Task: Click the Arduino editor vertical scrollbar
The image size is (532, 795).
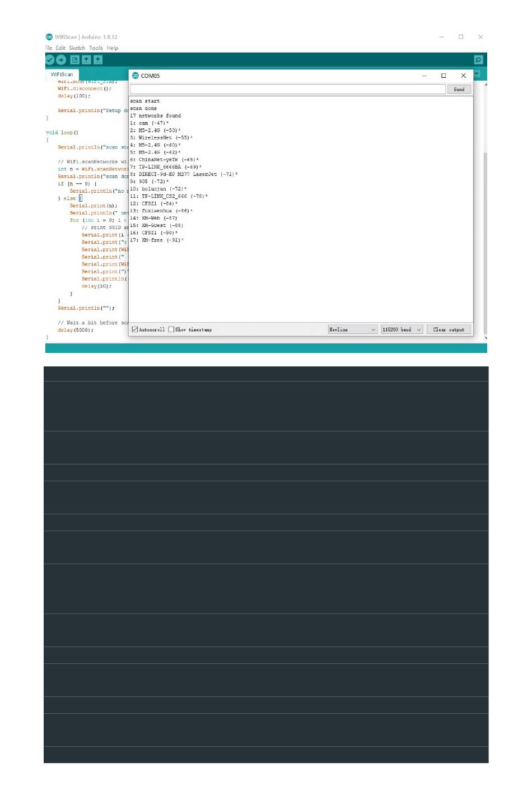Action: pos(486,210)
